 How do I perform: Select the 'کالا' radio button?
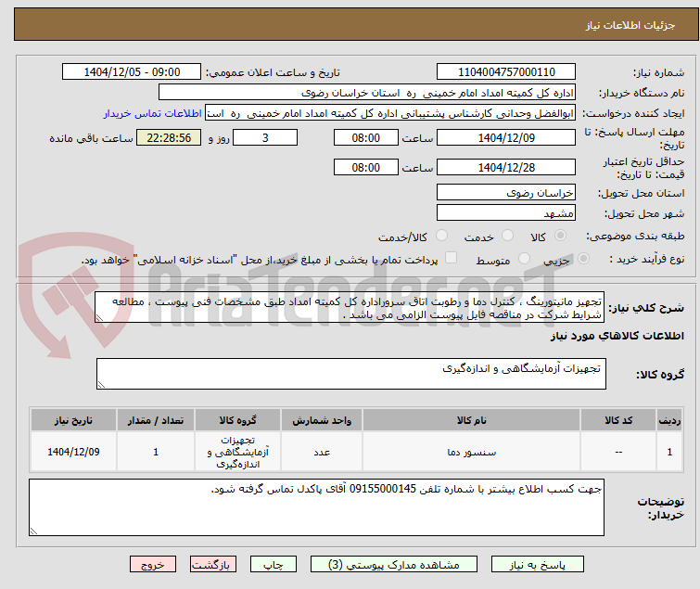pos(560,236)
